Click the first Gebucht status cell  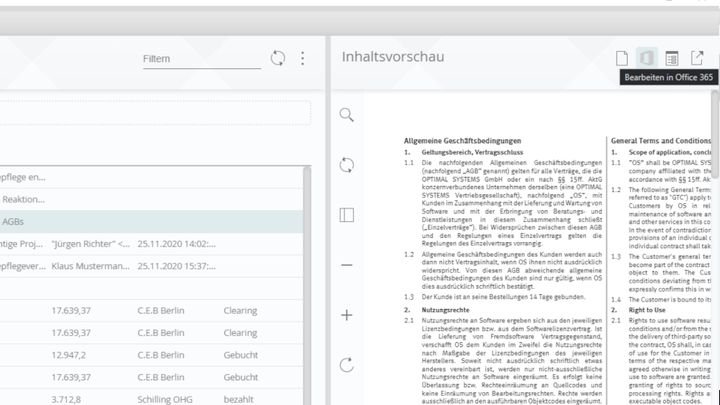pos(241,355)
